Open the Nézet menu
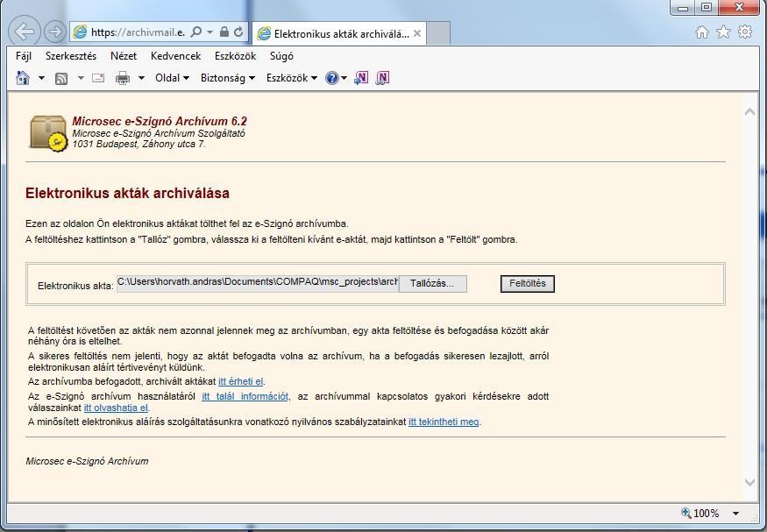 124,56
